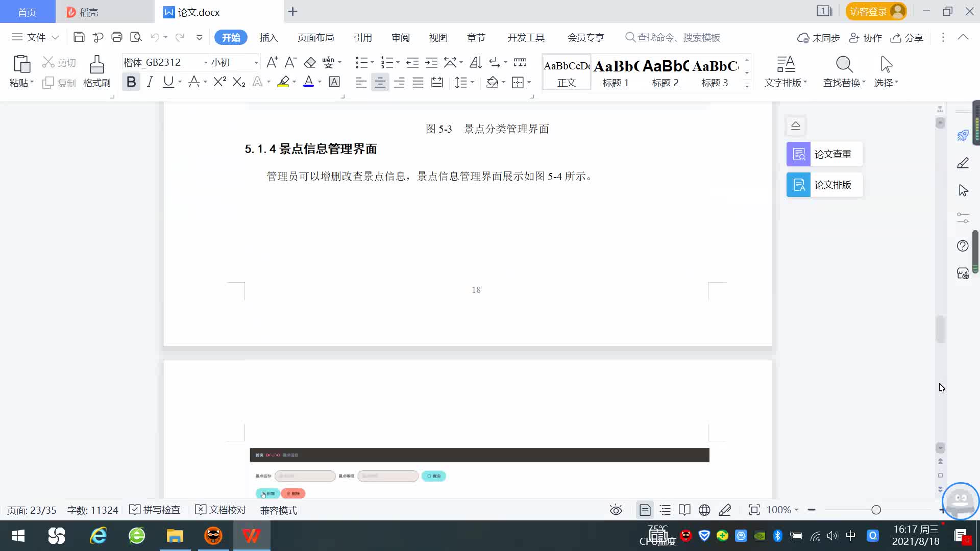Click the 论文查重 button
This screenshot has height=551, width=980.
pos(824,154)
